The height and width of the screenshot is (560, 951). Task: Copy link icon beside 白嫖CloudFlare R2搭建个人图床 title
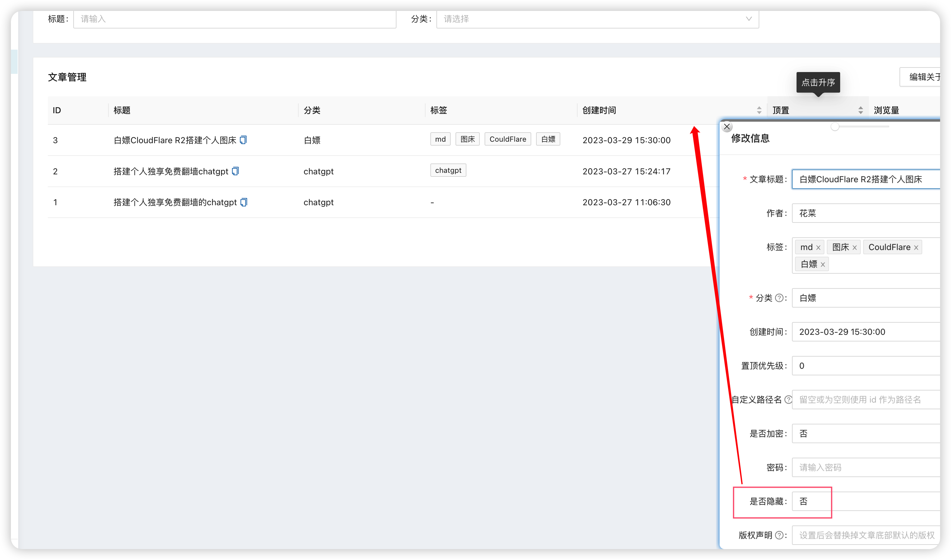[x=243, y=140]
